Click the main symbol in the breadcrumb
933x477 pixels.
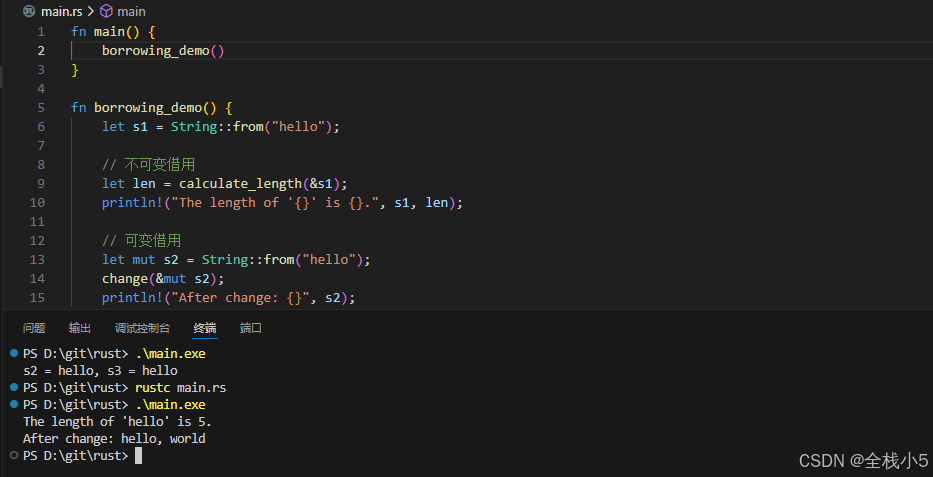pos(131,11)
